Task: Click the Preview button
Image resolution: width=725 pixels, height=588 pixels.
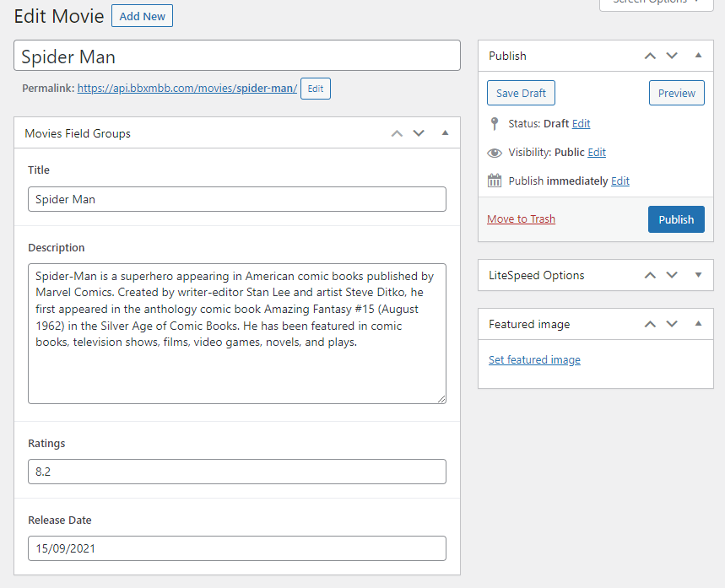Action: pyautogui.click(x=676, y=93)
